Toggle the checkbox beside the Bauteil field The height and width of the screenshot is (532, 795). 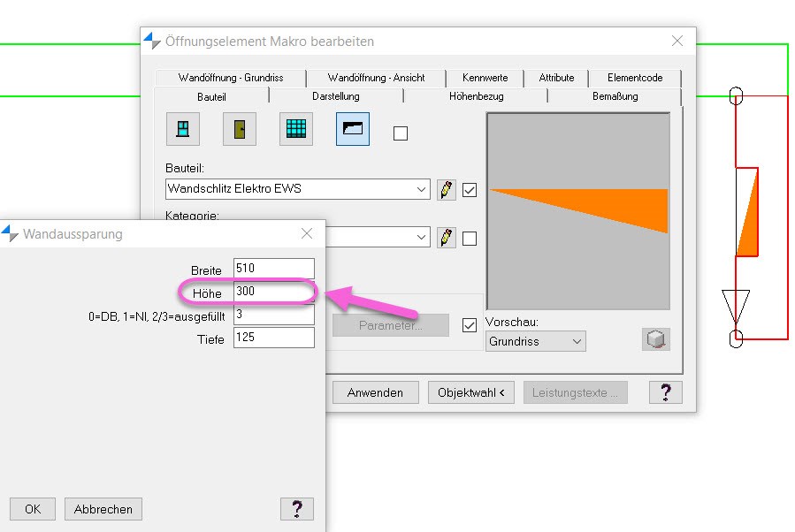470,190
